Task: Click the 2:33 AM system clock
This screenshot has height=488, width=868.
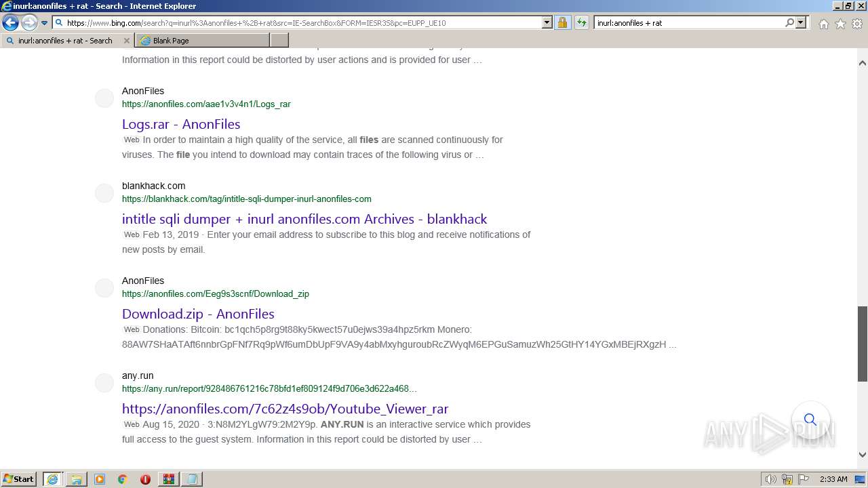Action: 833,479
